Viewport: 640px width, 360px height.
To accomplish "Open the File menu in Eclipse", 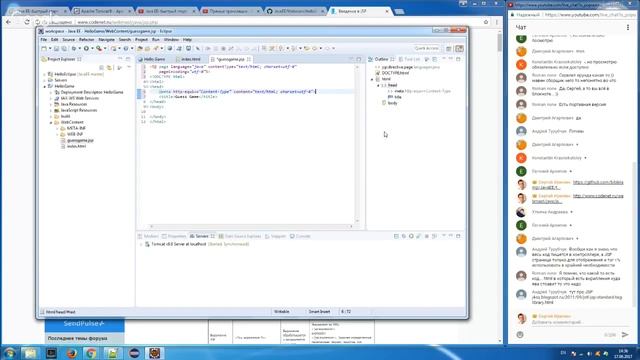I will [x=44, y=40].
